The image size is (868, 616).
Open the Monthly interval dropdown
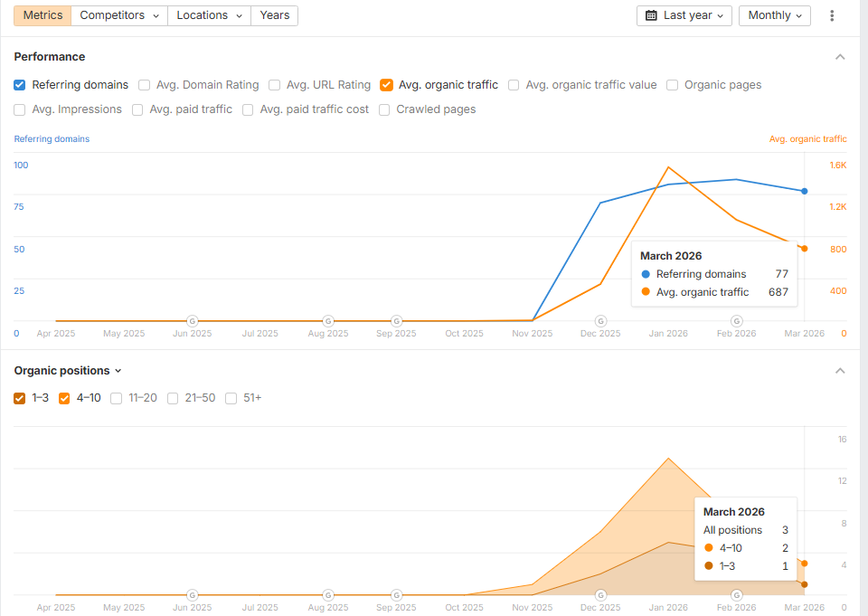coord(774,15)
